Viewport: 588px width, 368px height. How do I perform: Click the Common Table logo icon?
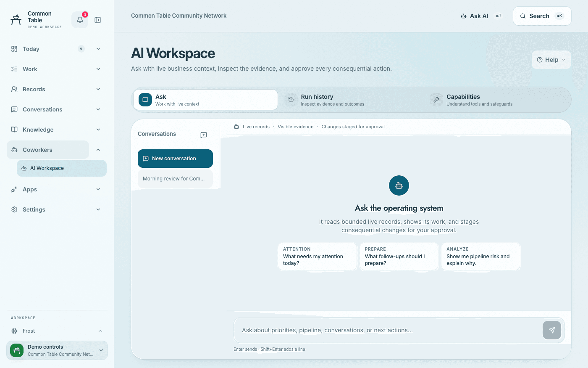coord(16,20)
